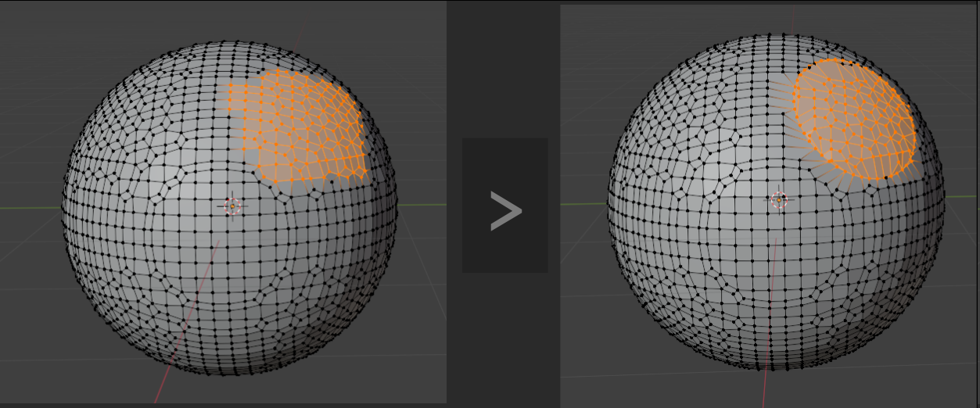This screenshot has height=408, width=980.
Task: Click unselected gray mesh on right sphere's lower half
Action: [782, 289]
